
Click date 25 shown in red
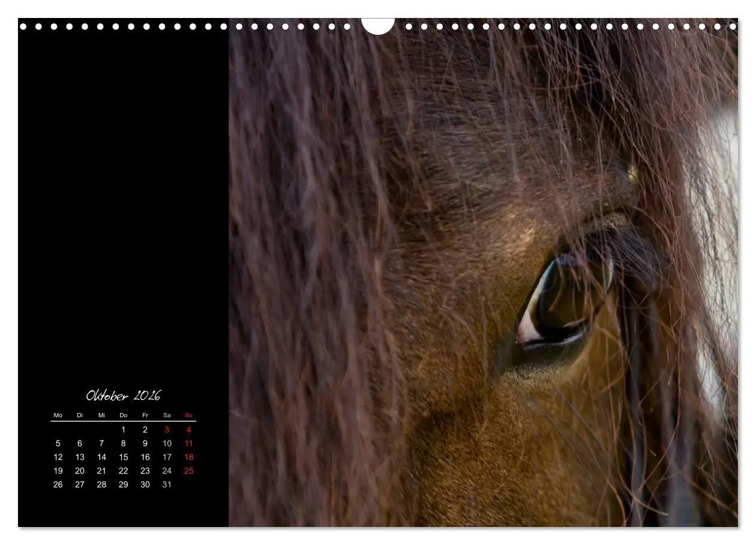point(189,471)
